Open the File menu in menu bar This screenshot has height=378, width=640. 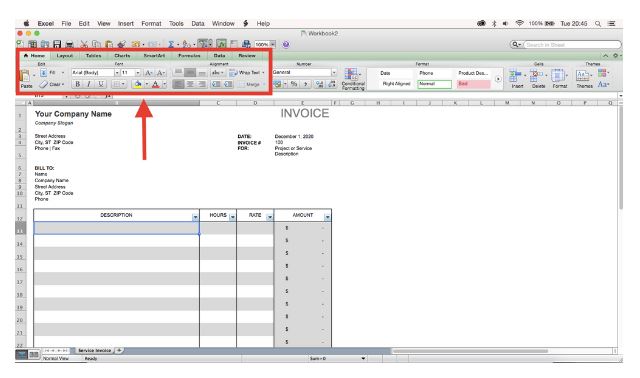tap(66, 24)
